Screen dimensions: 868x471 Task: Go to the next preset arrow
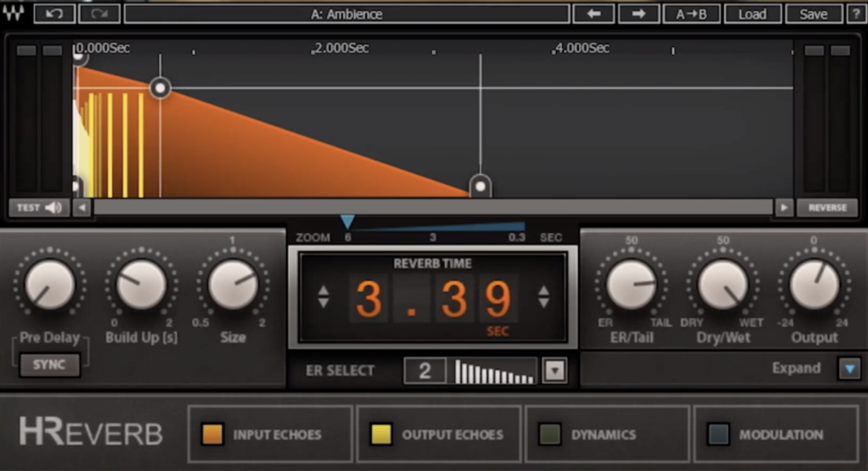click(638, 14)
